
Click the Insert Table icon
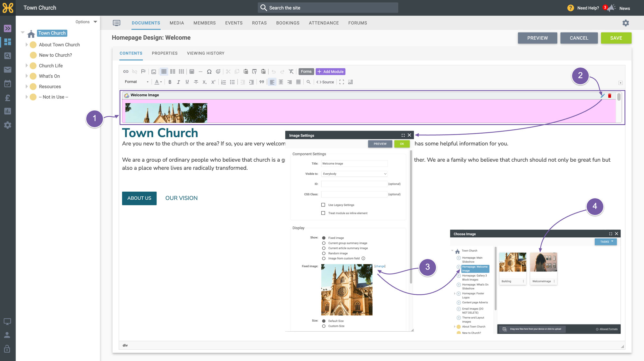(192, 71)
